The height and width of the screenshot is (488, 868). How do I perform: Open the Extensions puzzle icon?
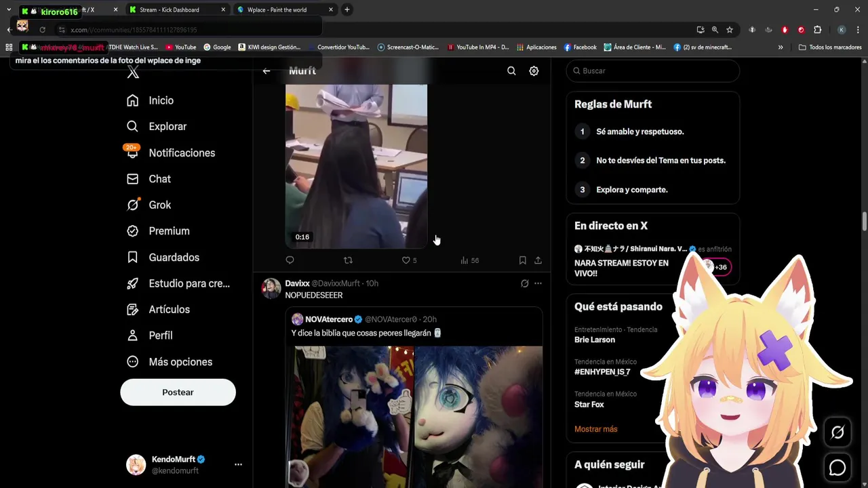click(x=817, y=30)
